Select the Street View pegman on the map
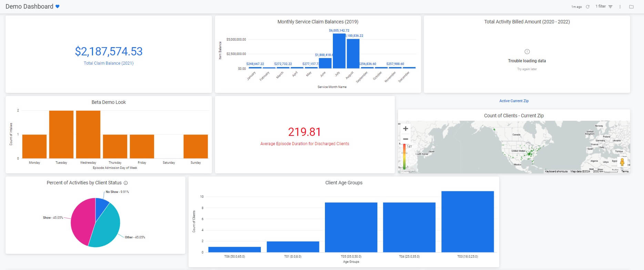The image size is (644, 270). (x=622, y=162)
